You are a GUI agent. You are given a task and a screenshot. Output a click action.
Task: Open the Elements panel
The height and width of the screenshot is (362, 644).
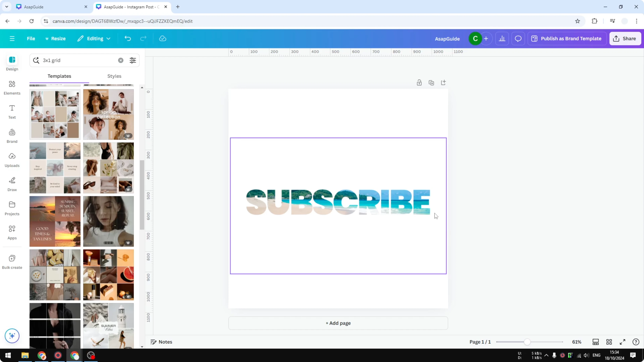pyautogui.click(x=12, y=87)
